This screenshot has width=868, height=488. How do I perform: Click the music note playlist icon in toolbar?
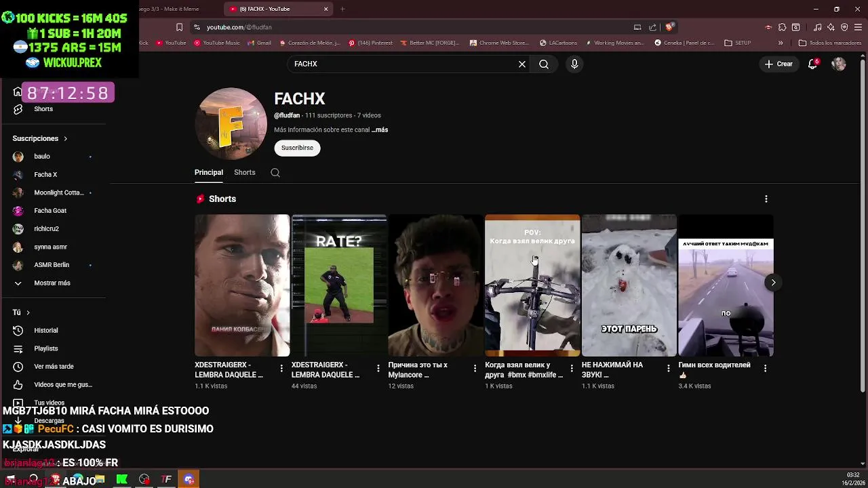coord(817,27)
